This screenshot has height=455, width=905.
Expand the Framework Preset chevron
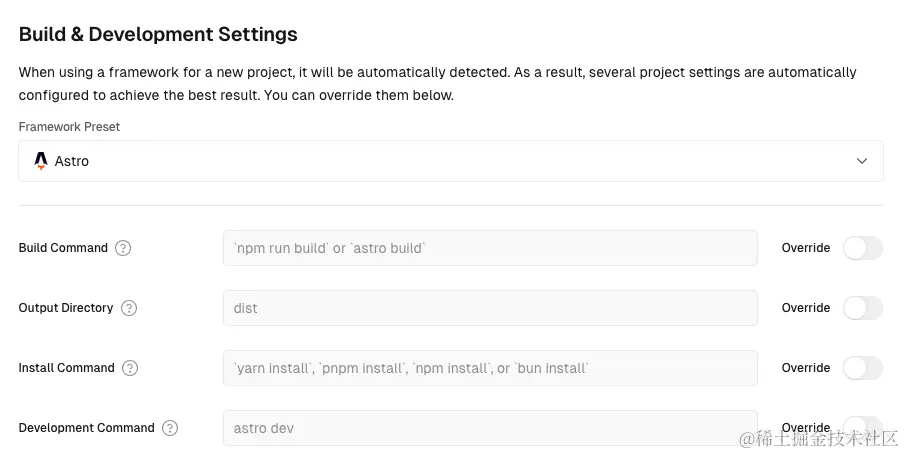pos(862,161)
